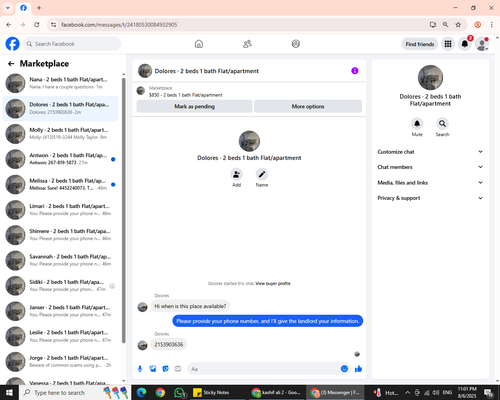This screenshot has width=500, height=400.
Task: Open the Jorge conversation
Action: (60, 362)
